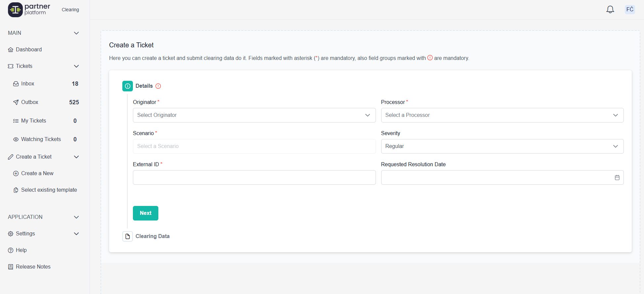This screenshot has width=644, height=294.
Task: Click the notification bell icon
Action: 610,10
